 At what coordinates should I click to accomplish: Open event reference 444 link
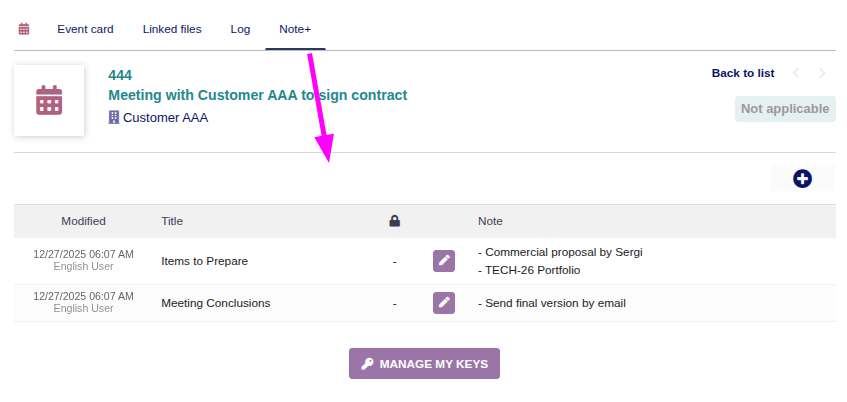tap(120, 75)
